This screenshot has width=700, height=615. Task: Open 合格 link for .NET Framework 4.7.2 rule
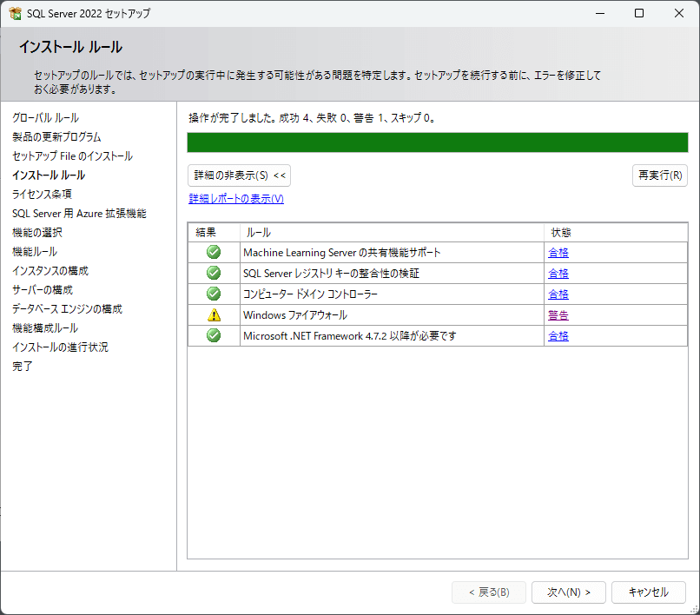(558, 336)
